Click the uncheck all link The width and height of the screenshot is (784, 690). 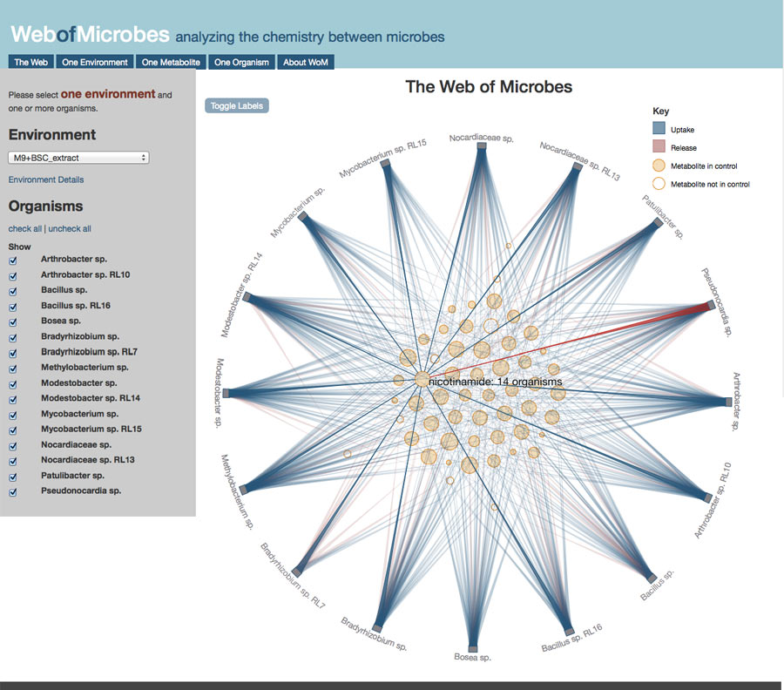point(70,229)
